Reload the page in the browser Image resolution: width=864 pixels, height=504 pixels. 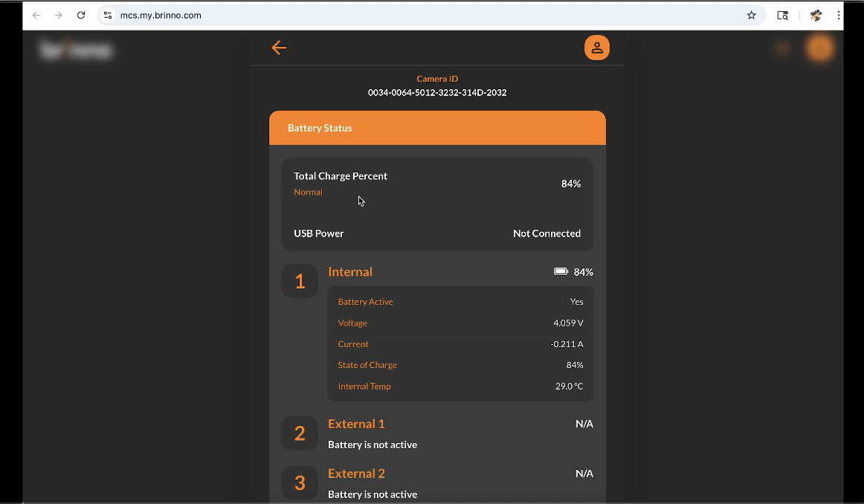[81, 15]
